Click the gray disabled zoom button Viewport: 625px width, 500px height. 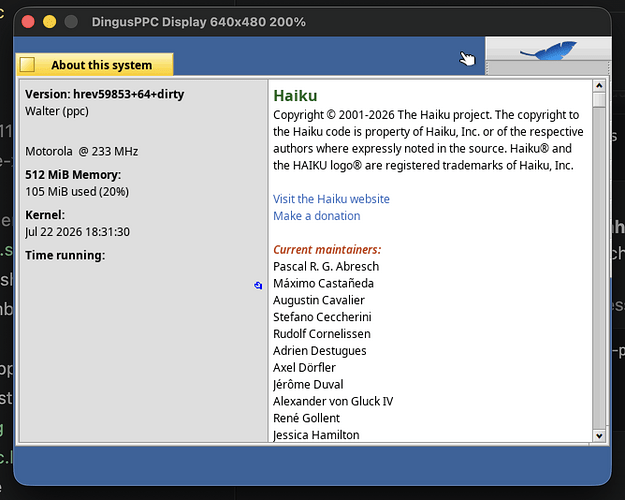click(x=71, y=22)
